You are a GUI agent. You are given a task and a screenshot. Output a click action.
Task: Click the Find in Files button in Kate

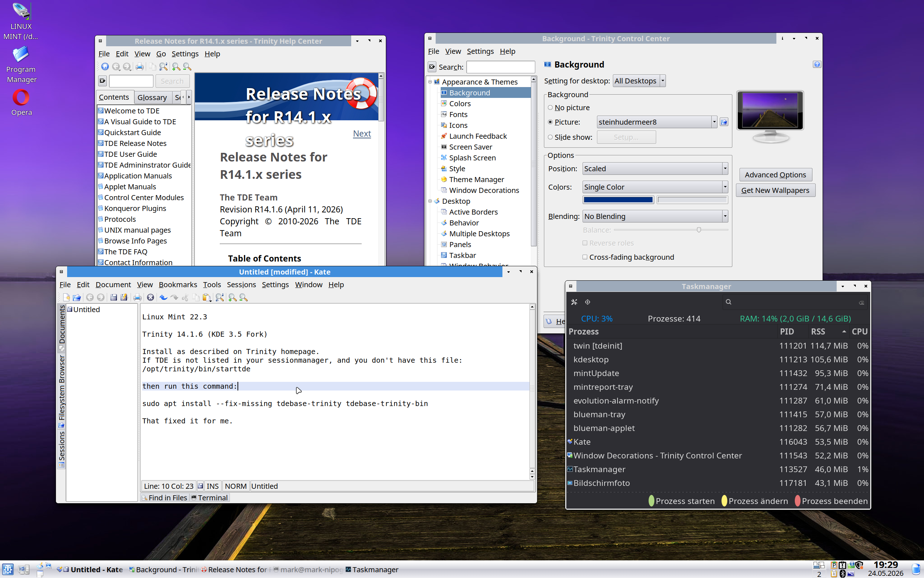[164, 497]
